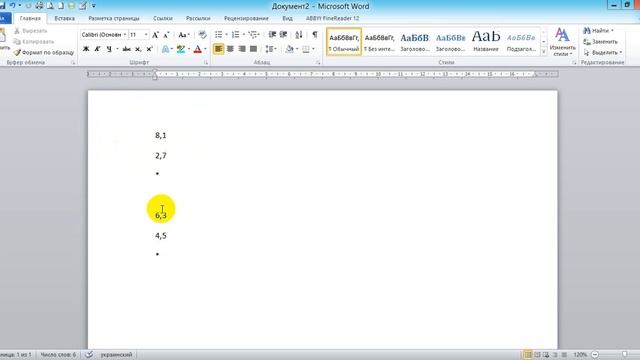Click the Text Highlight Color icon
This screenshot has width=640, height=360.
(x=181, y=49)
